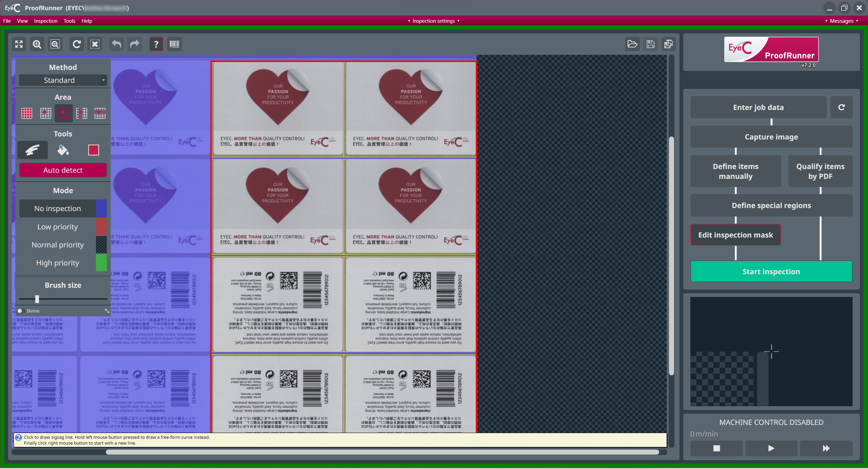The height and width of the screenshot is (469, 868).
Task: Click the refresh icon in the image toolbar
Action: [x=77, y=44]
